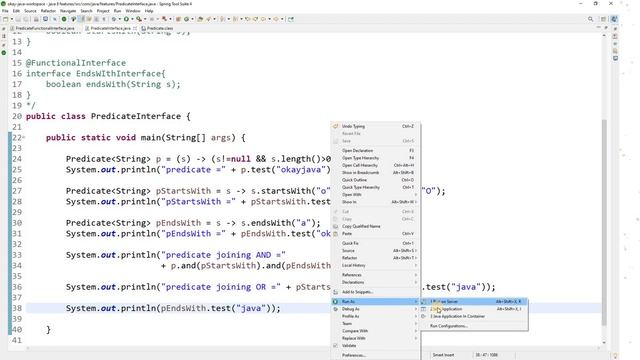Open Run Configurations from submenu

[x=474, y=326]
